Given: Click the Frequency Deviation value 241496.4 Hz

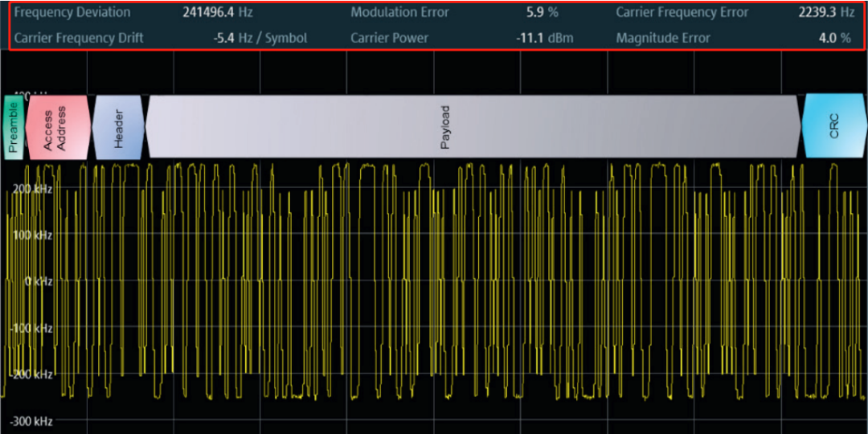Looking at the screenshot, I should 218,12.
